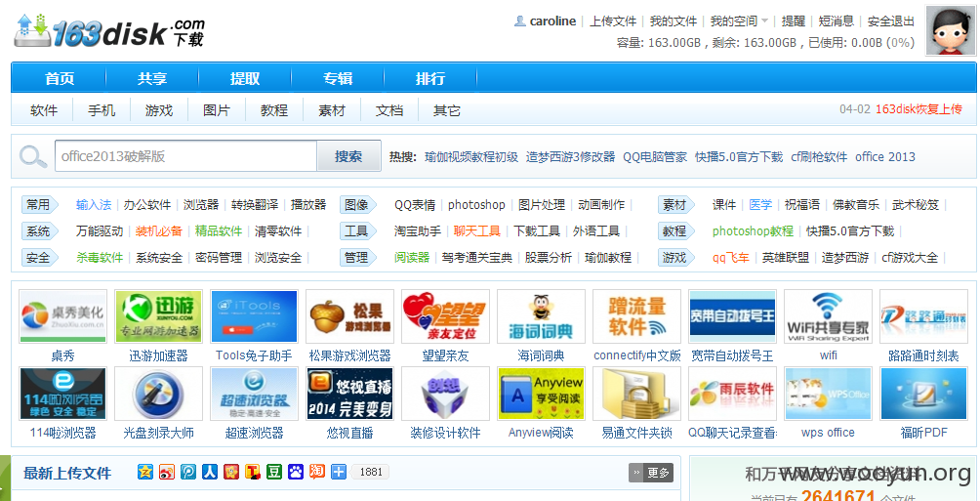Viewport: 980px width, 501px height.
Task: Click the 常用 category tag
Action: (40, 204)
